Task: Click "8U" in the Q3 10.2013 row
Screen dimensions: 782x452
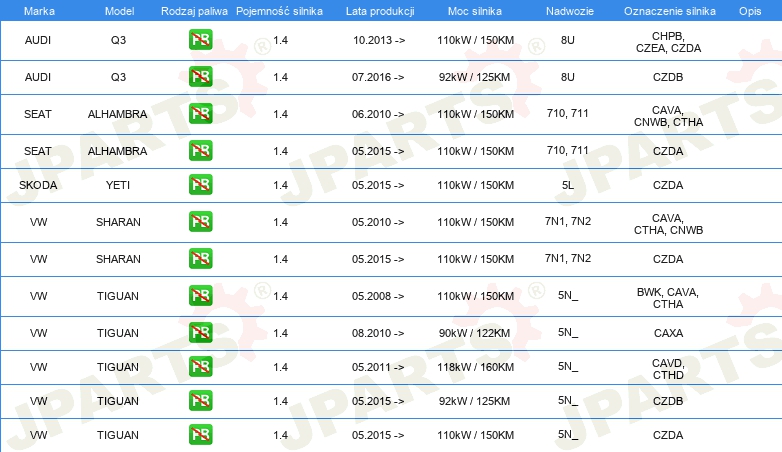Action: pos(568,40)
